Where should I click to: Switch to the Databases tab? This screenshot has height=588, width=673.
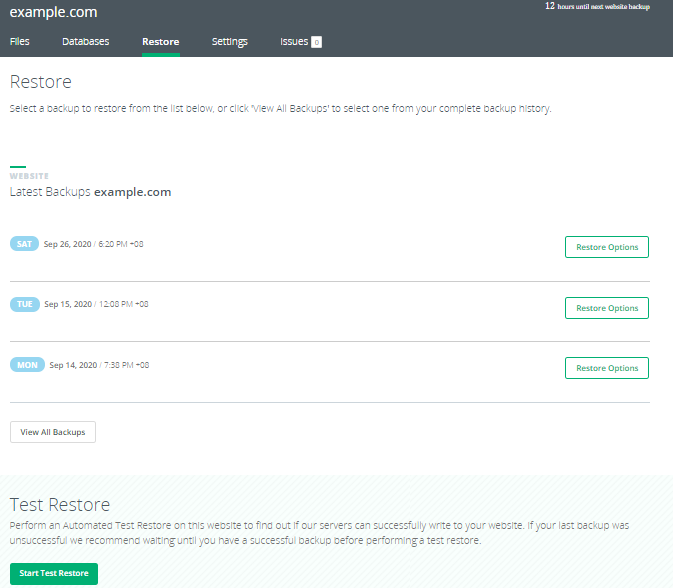[x=85, y=42]
